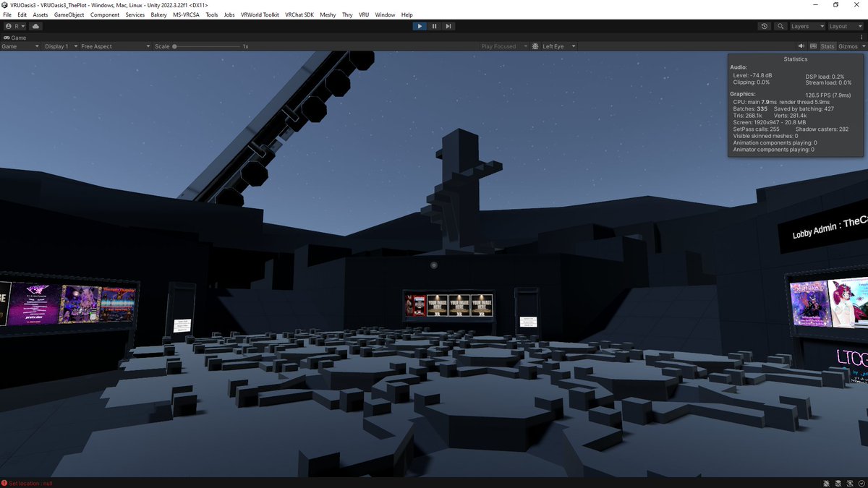Open the Window menu

(x=385, y=14)
